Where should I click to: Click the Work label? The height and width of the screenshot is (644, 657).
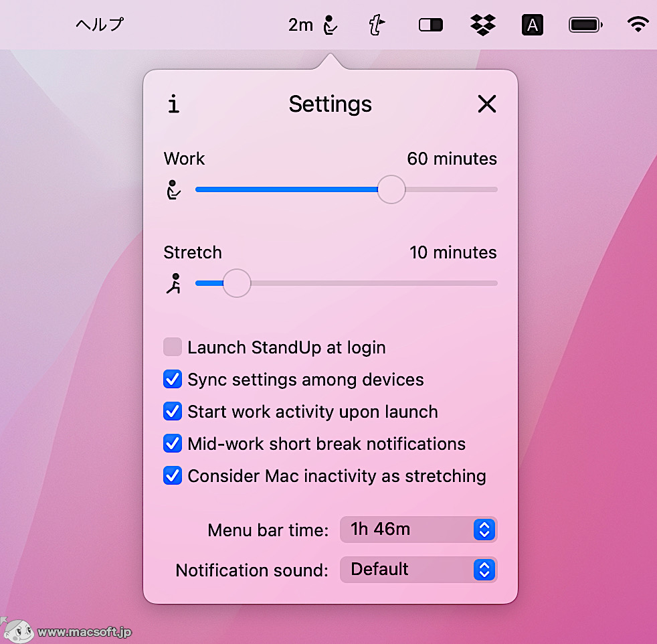click(185, 159)
